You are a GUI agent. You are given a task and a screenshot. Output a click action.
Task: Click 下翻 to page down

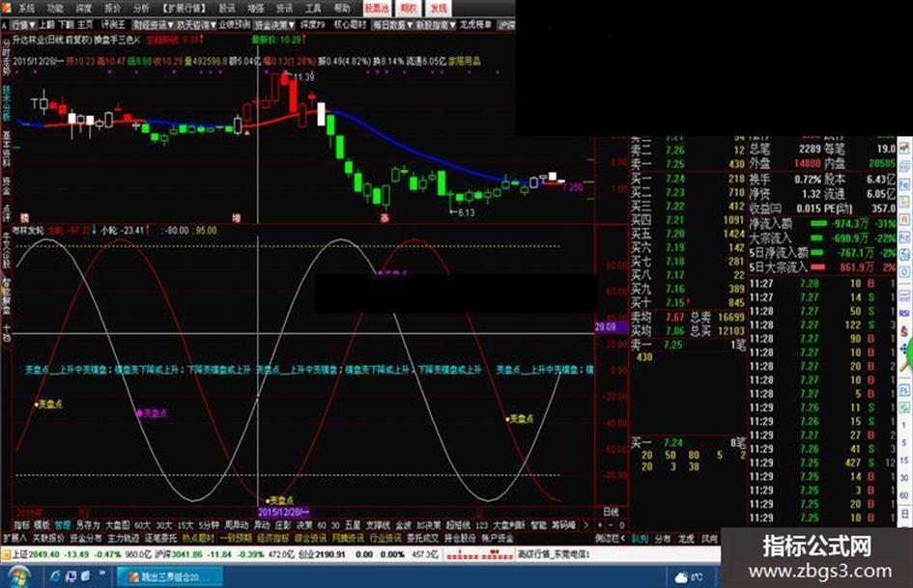[66, 25]
